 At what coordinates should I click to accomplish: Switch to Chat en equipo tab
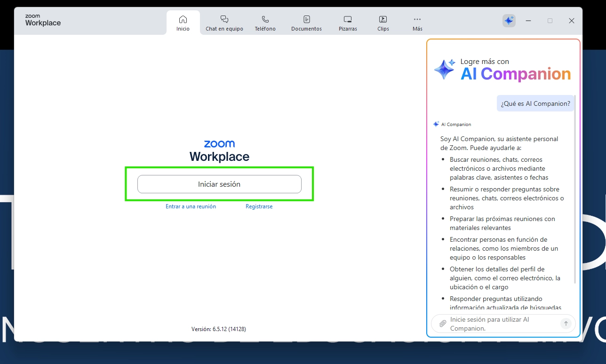click(224, 23)
